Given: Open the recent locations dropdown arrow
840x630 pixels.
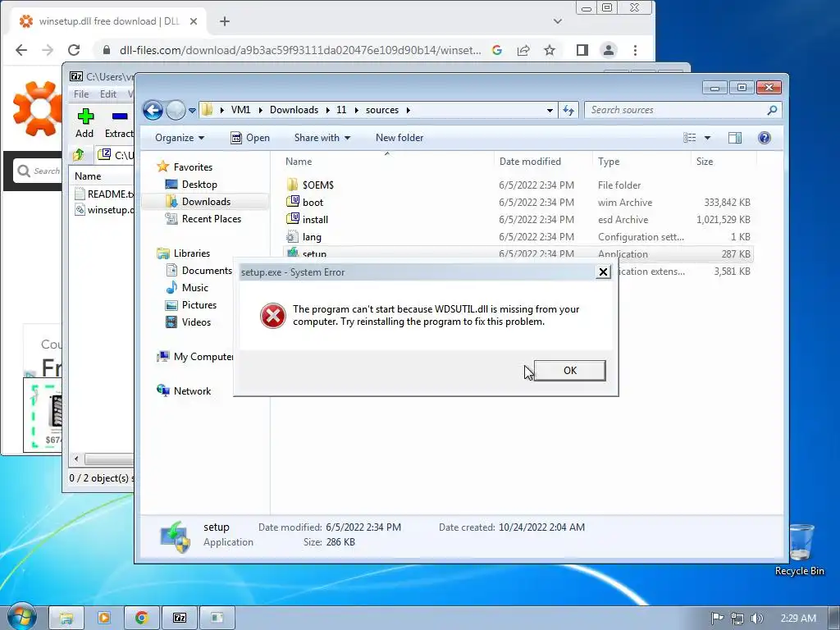Looking at the screenshot, I should pos(192,111).
